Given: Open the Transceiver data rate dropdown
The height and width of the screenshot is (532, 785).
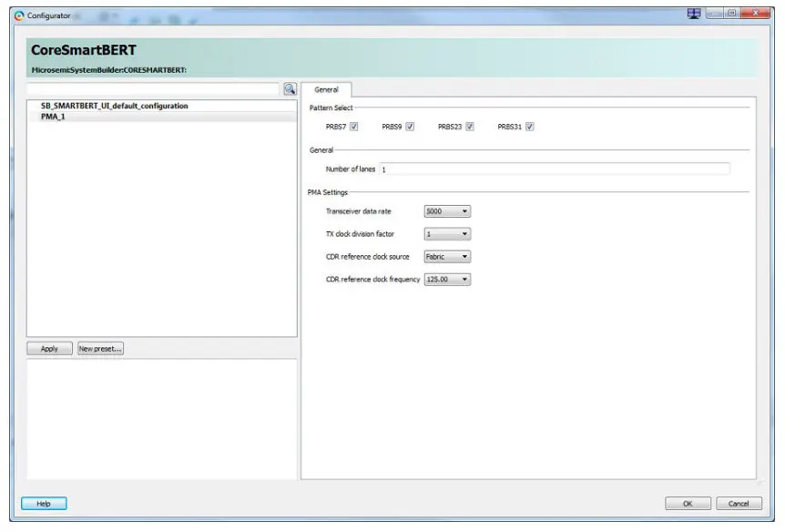Looking at the screenshot, I should (x=447, y=211).
